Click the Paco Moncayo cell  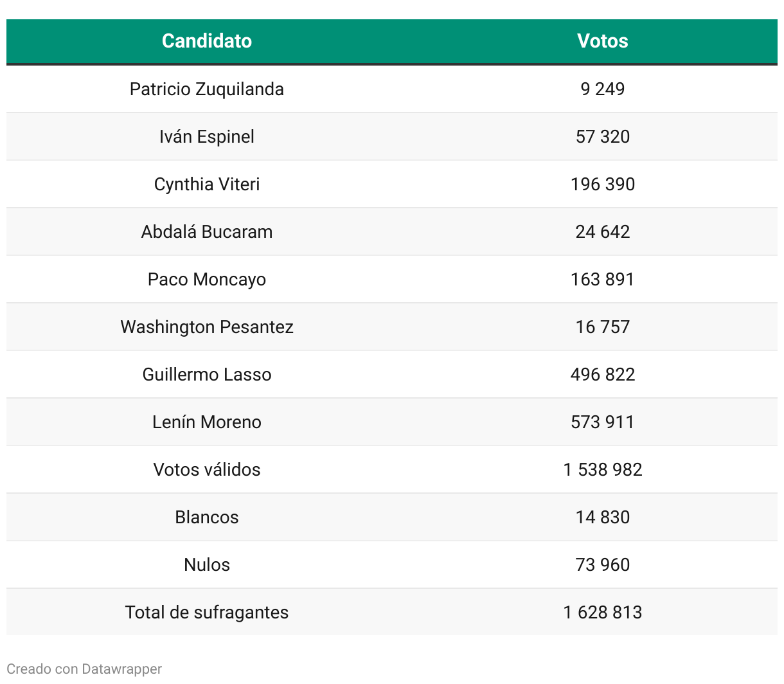(207, 279)
